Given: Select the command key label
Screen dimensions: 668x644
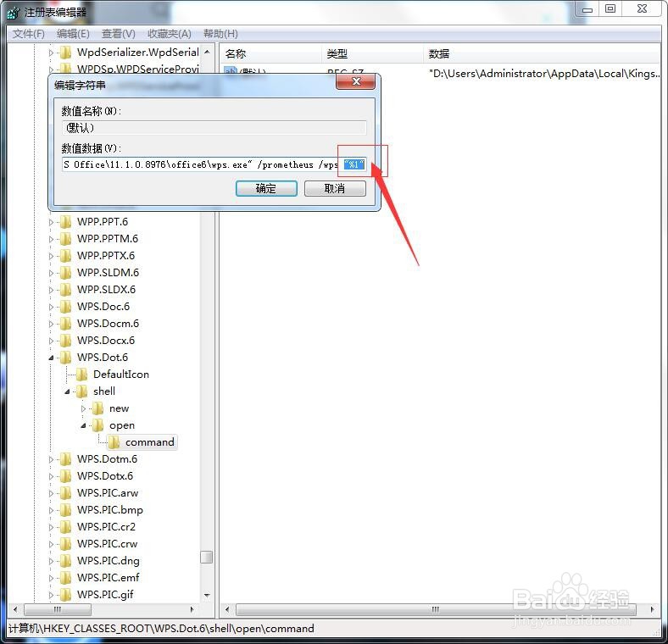Looking at the screenshot, I should [150, 442].
